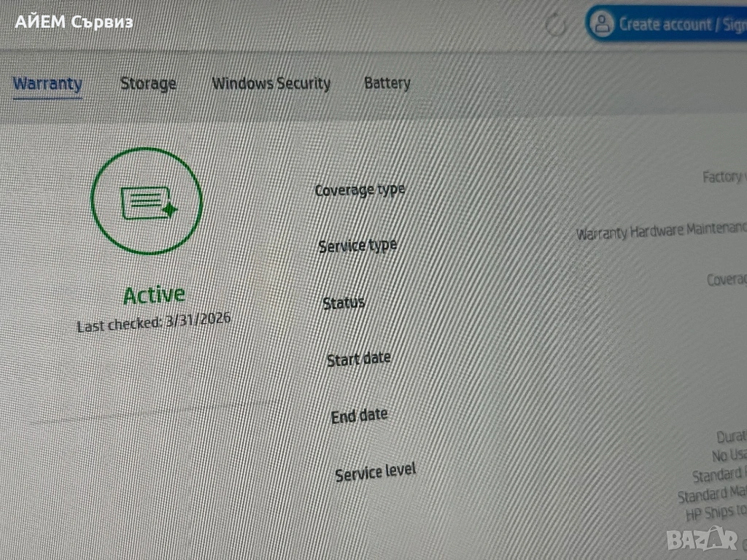Click the End date label
This screenshot has height=560, width=747.
click(x=359, y=416)
